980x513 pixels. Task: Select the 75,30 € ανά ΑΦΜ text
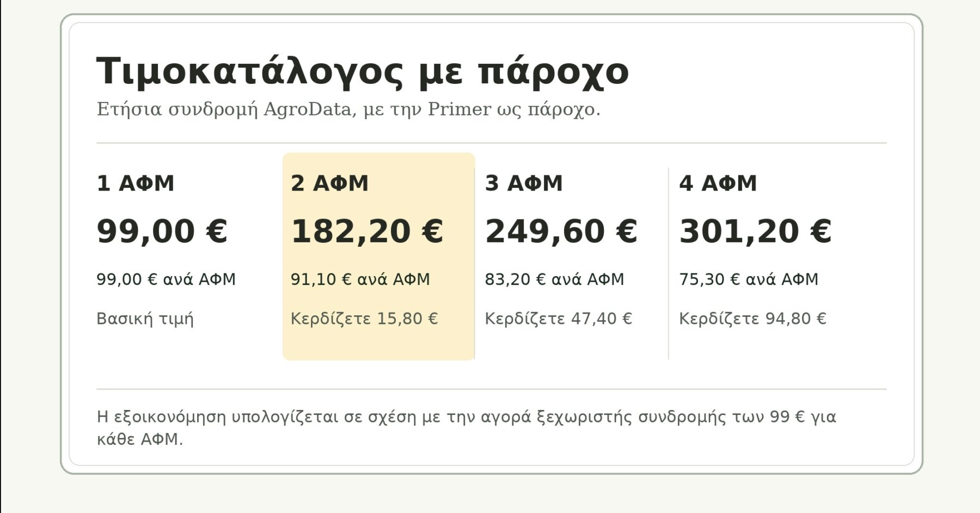coord(749,279)
